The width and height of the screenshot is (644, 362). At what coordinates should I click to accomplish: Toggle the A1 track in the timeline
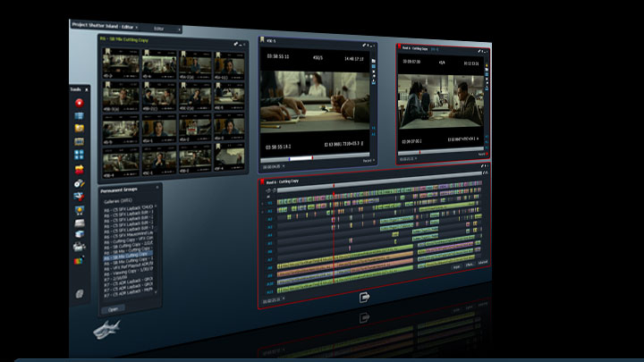(x=270, y=211)
